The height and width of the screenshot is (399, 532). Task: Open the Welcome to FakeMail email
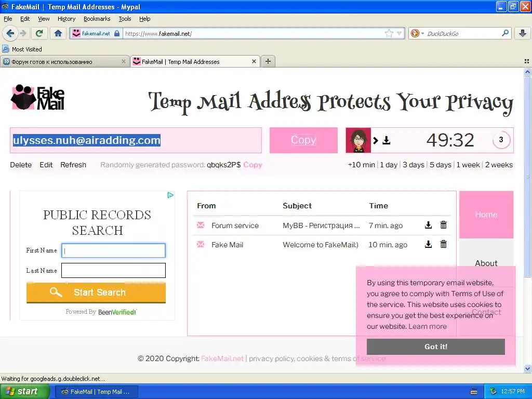click(x=321, y=245)
